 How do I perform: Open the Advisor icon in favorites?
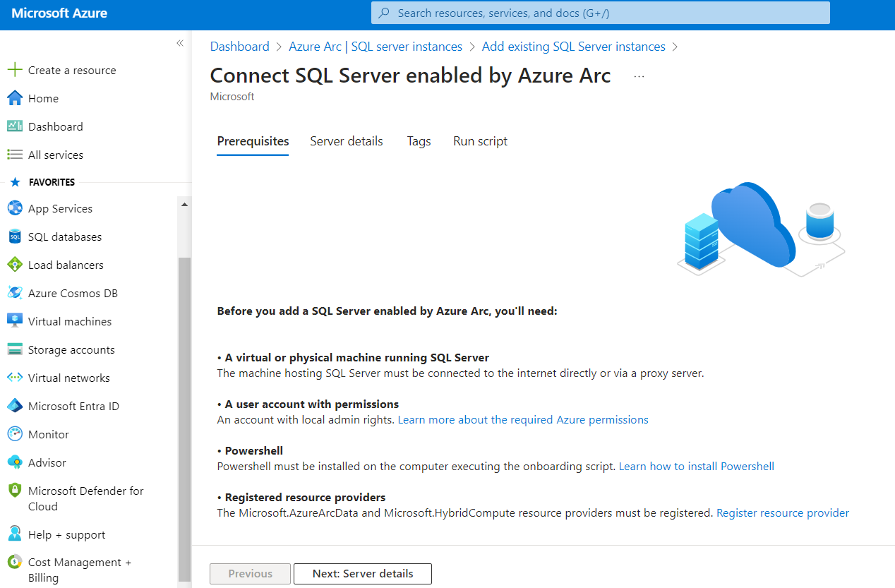[15, 462]
